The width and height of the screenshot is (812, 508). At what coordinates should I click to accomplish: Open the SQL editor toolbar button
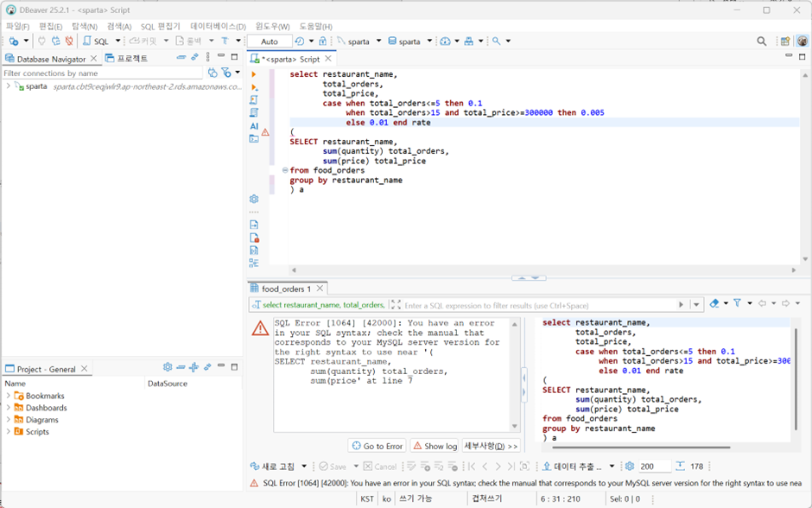click(97, 41)
